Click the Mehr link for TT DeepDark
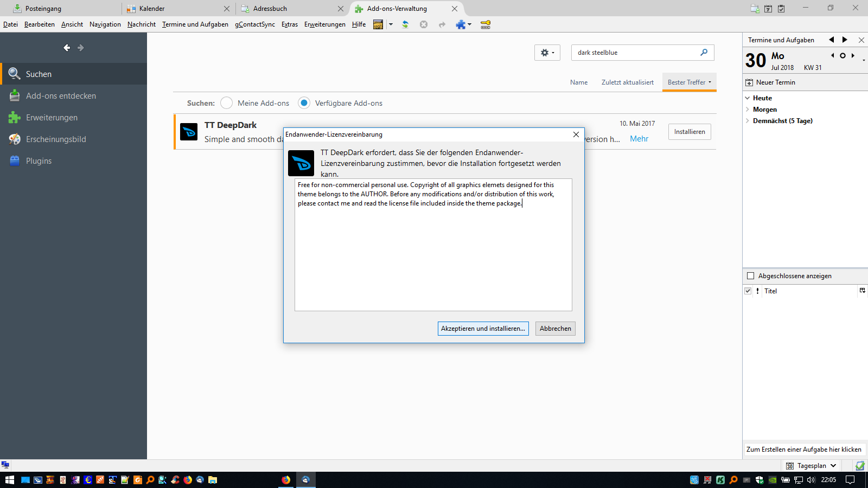This screenshot has width=868, height=488. coord(639,139)
